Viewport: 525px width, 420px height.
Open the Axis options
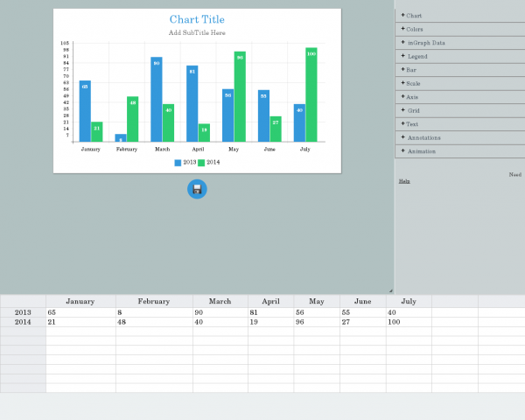[x=411, y=97]
